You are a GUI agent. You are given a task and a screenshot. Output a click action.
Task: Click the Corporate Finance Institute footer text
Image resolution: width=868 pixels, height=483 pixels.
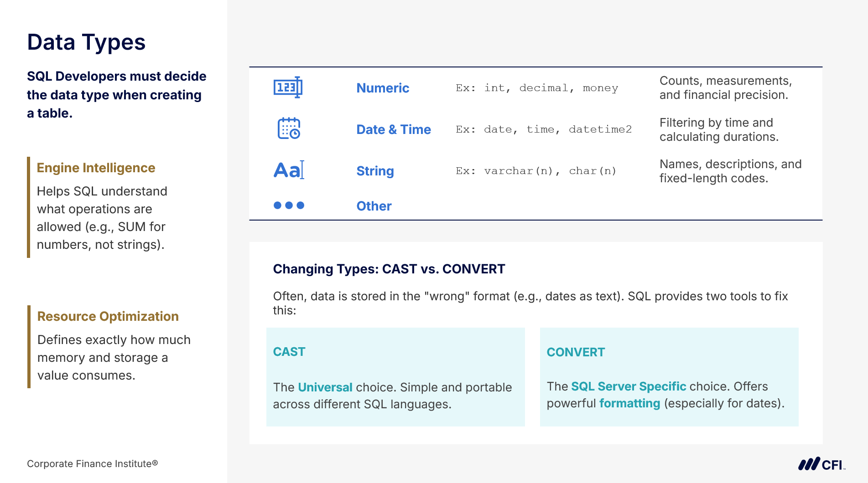pyautogui.click(x=93, y=464)
